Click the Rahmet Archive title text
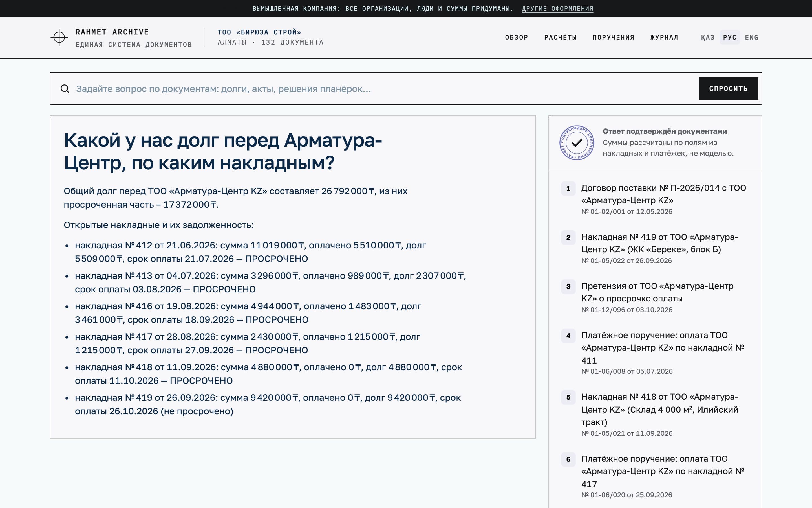This screenshot has height=508, width=812. pos(112,32)
